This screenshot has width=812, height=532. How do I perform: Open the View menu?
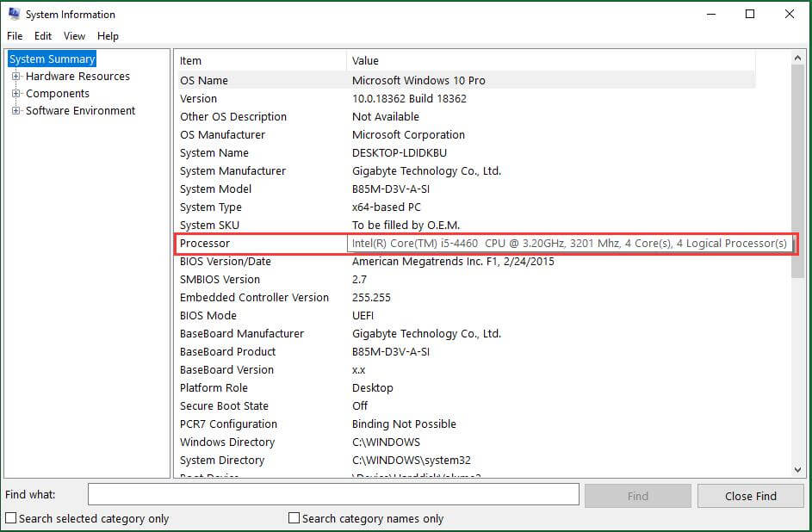coord(74,35)
